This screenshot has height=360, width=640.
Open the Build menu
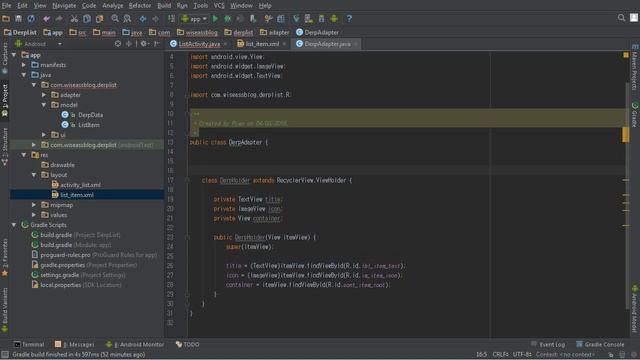[x=164, y=6]
